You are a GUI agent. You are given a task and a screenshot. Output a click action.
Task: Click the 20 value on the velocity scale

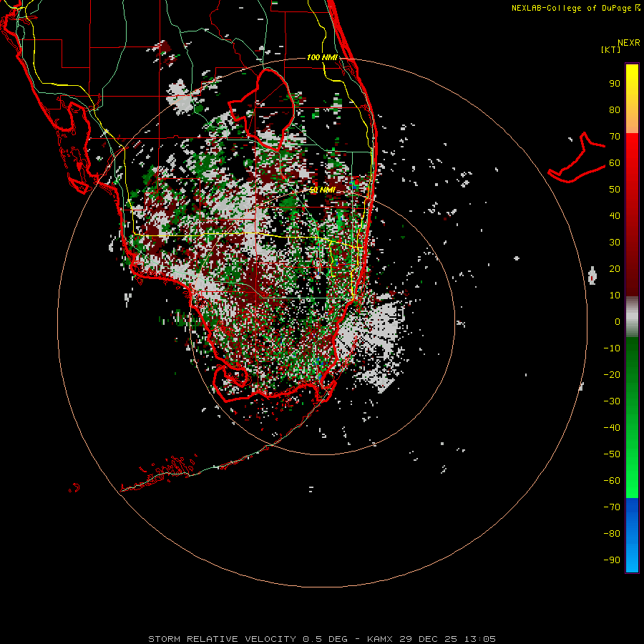615,269
